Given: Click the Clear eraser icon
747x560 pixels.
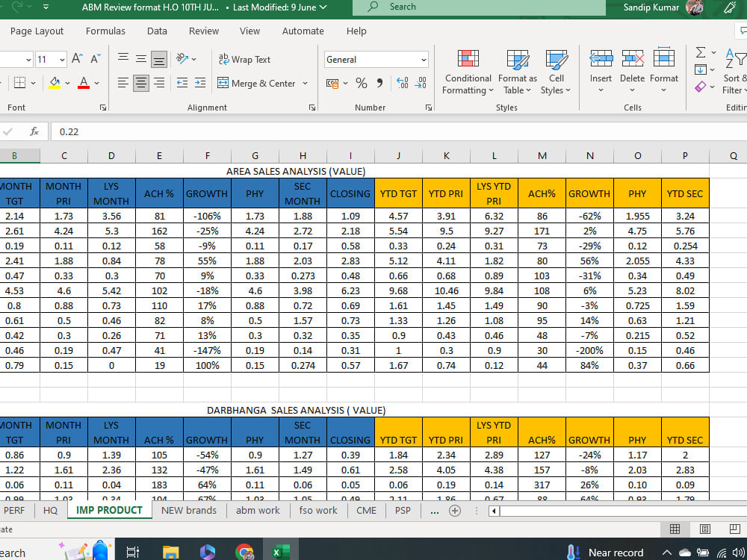Looking at the screenshot, I should (701, 87).
